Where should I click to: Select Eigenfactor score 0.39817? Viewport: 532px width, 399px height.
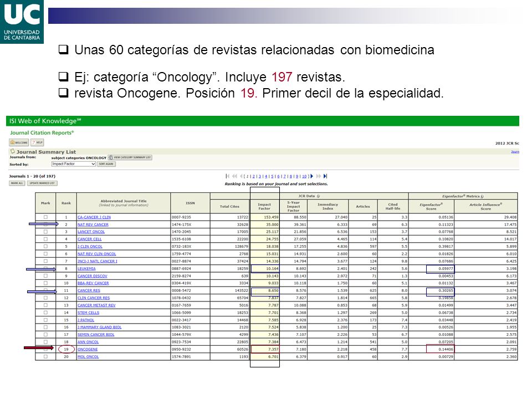point(446,246)
